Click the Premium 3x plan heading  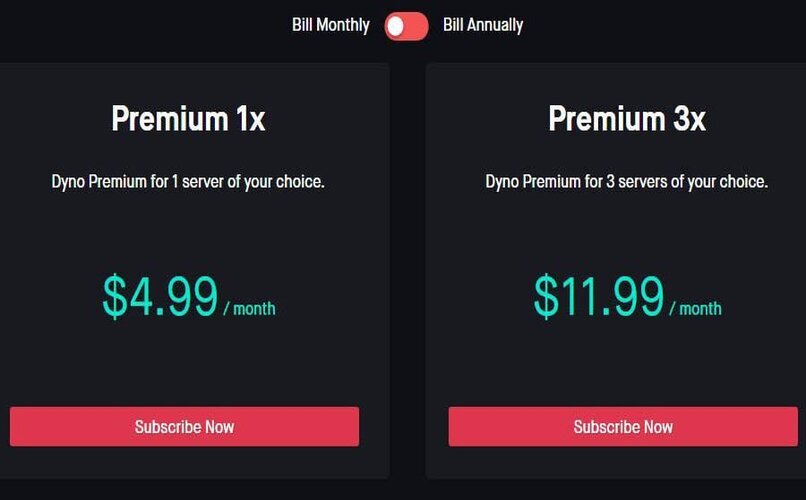click(626, 119)
